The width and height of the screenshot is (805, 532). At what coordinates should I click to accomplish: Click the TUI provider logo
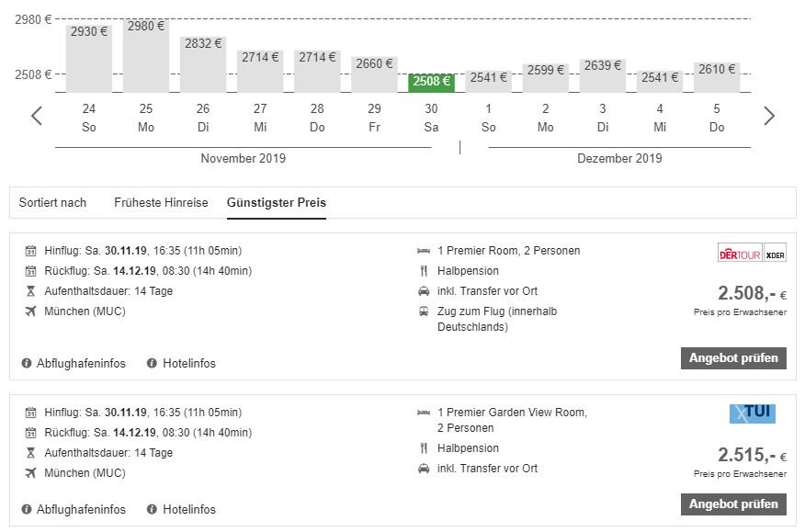[753, 413]
